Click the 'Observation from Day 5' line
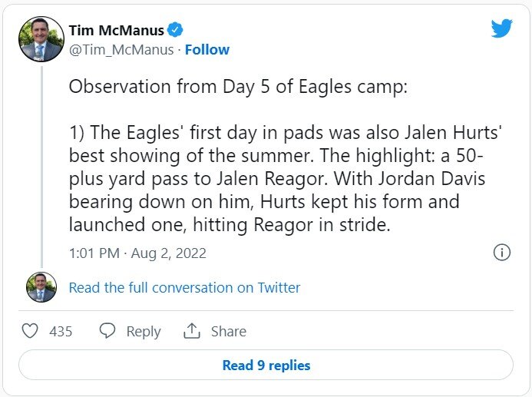532x397 pixels. coord(237,86)
